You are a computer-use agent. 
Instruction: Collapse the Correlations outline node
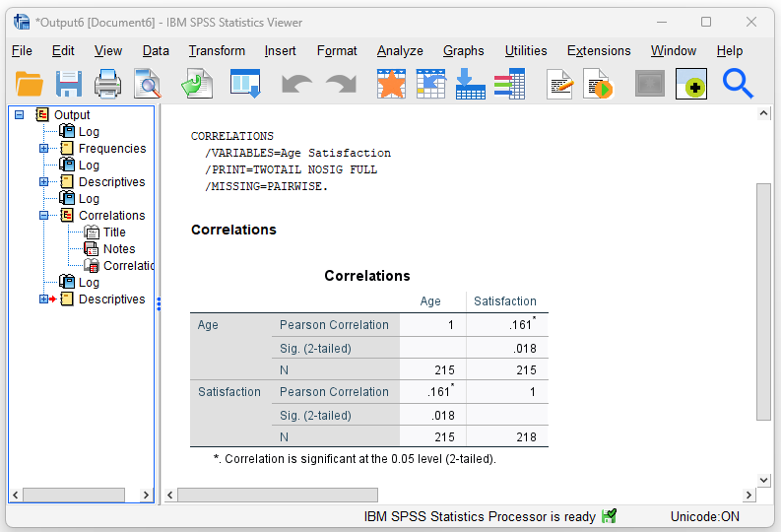click(x=44, y=215)
